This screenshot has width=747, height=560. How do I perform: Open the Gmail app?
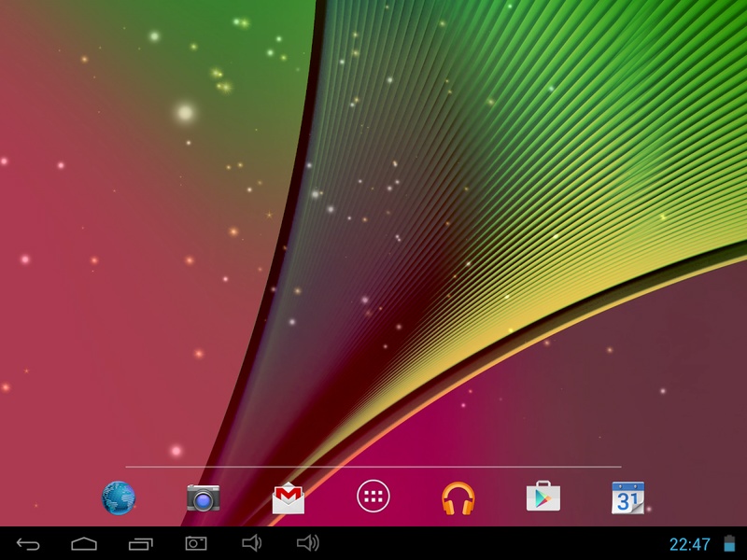pyautogui.click(x=289, y=498)
